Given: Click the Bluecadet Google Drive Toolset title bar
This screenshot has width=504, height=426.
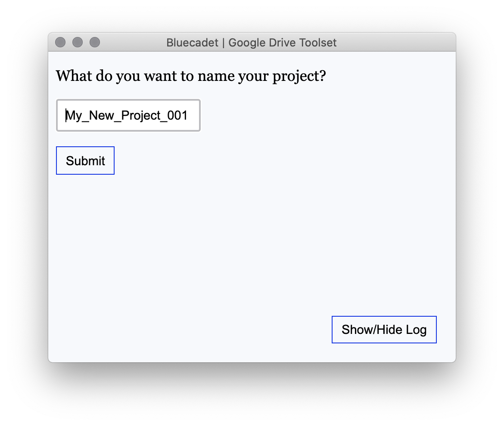Looking at the screenshot, I should click(x=252, y=42).
